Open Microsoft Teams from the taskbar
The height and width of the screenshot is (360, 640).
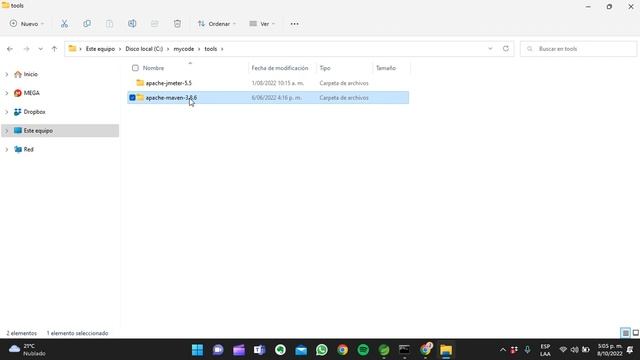[260, 350]
